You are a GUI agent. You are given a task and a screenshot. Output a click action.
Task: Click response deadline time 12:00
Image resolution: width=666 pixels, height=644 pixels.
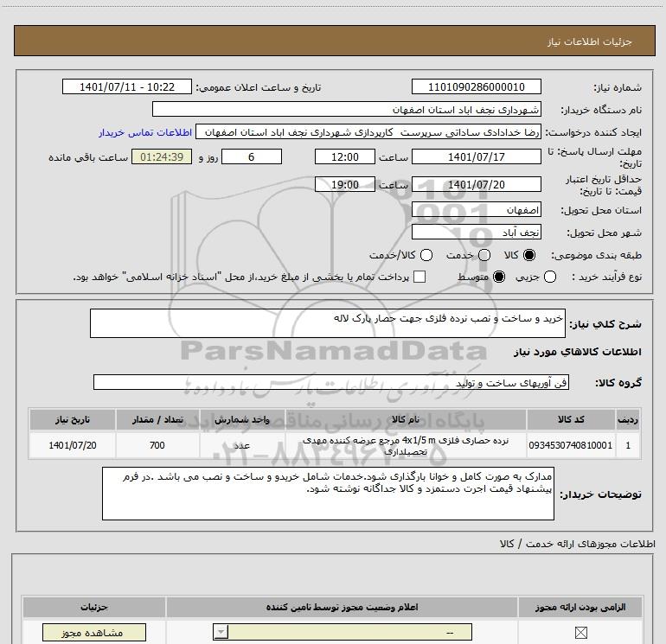(345, 156)
